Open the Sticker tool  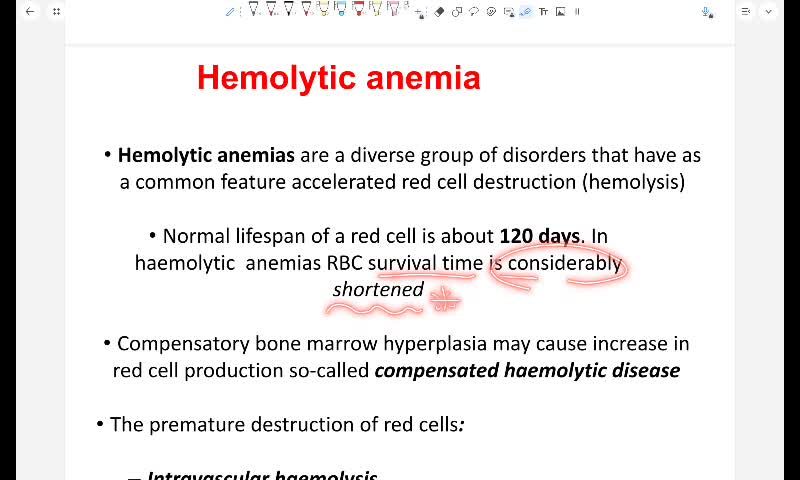tap(491, 12)
